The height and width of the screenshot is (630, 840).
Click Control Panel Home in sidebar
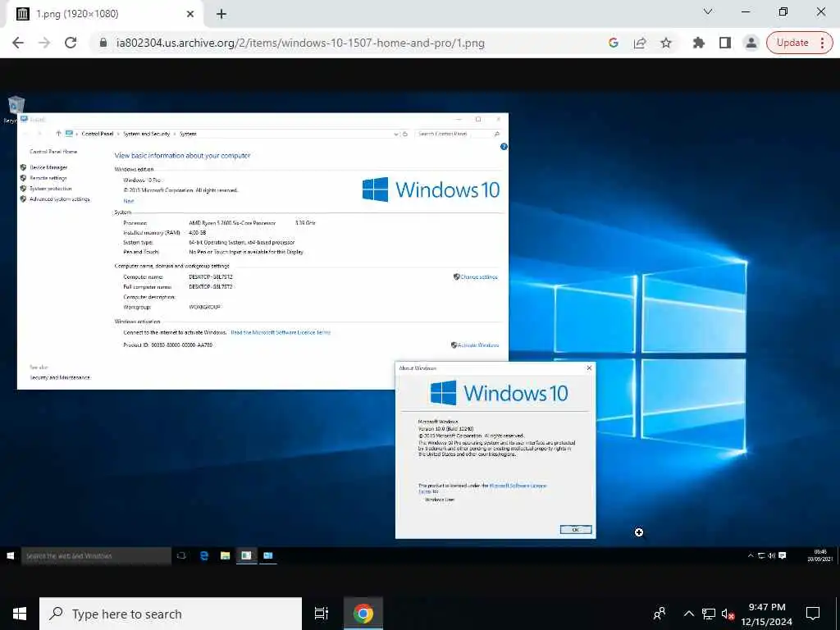pos(53,152)
